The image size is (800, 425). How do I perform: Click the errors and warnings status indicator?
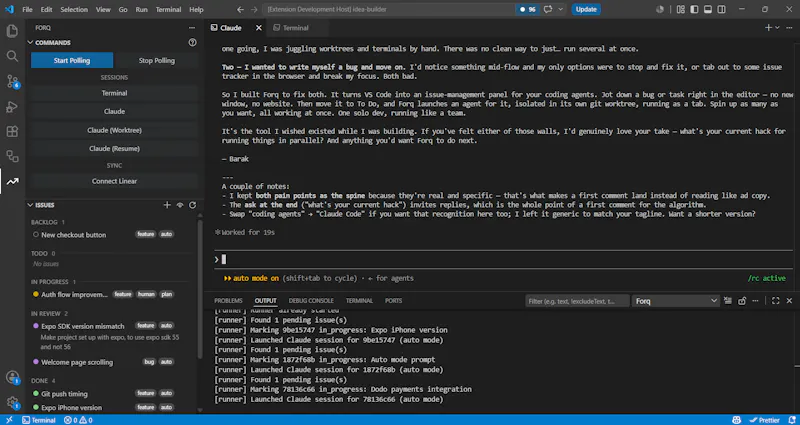78,420
